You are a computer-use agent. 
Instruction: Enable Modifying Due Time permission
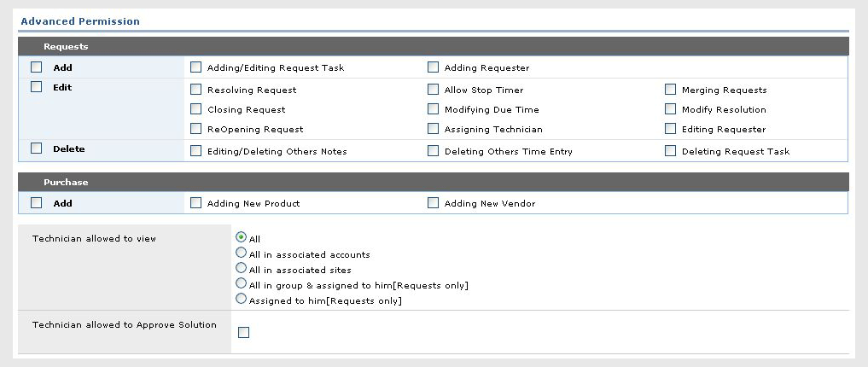coord(434,109)
